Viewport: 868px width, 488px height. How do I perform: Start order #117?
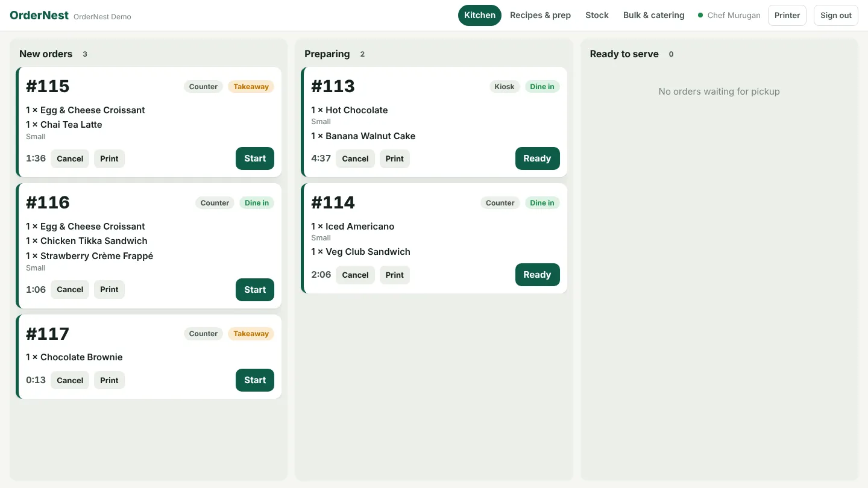click(255, 380)
